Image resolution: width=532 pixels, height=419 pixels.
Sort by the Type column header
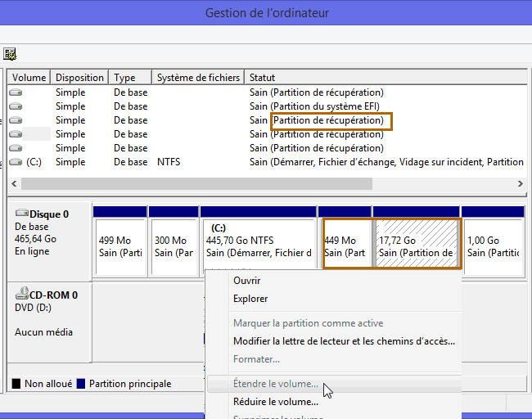[130, 78]
